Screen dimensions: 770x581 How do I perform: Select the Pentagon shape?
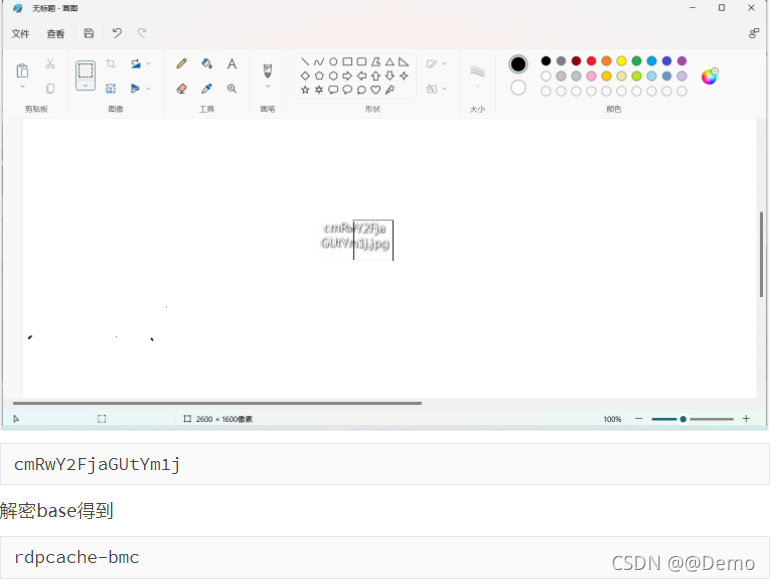coord(319,76)
